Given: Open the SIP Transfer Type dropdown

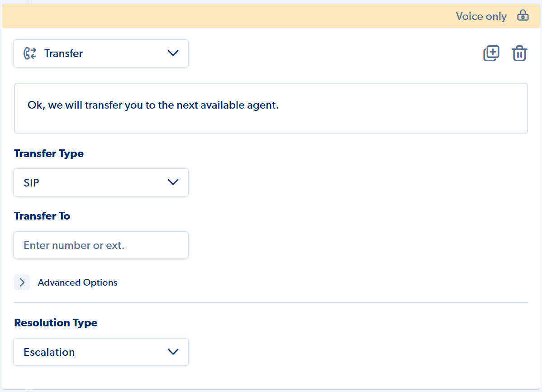Looking at the screenshot, I should point(101,182).
